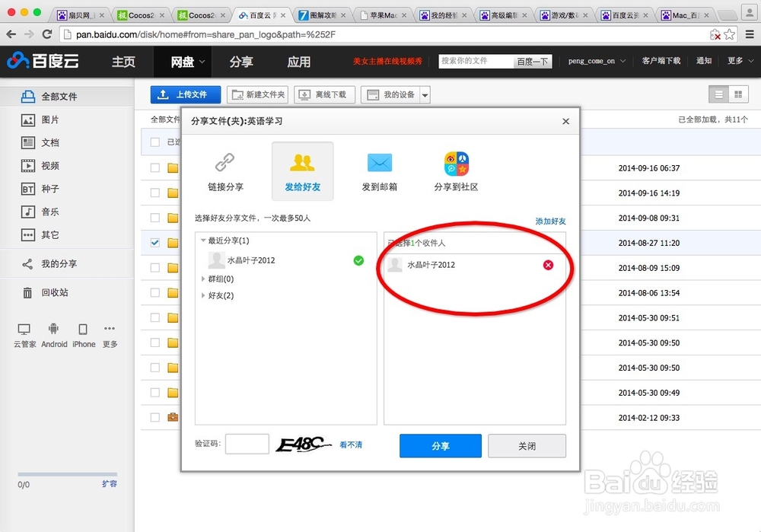
Task: Click 看不清 to refresh captcha
Action: 351,444
